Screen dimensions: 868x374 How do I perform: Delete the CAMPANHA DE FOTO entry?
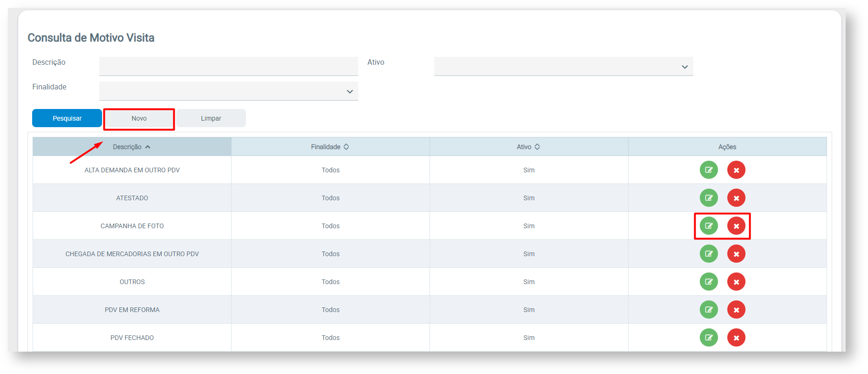click(x=736, y=226)
